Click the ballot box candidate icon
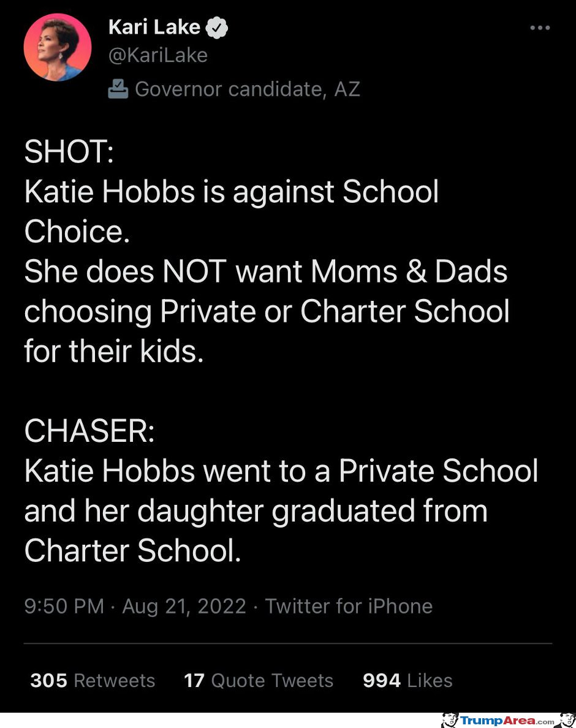The width and height of the screenshot is (576, 728). click(118, 89)
